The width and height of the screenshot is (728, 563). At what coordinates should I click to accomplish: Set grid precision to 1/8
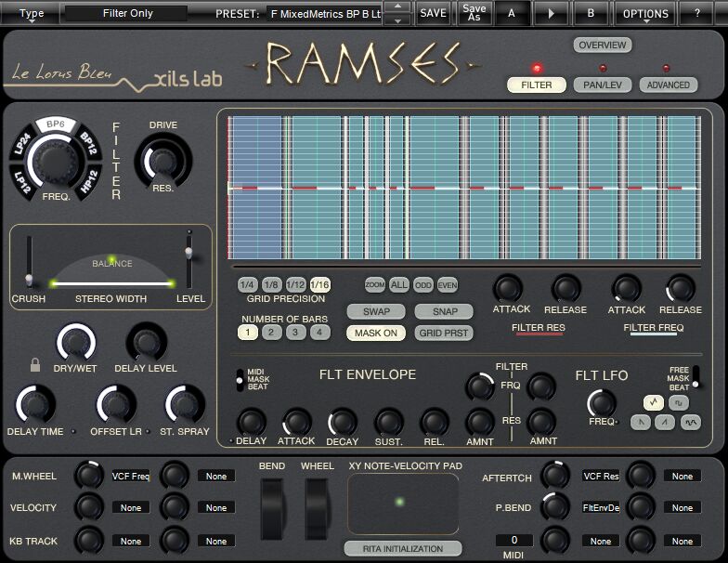[271, 284]
